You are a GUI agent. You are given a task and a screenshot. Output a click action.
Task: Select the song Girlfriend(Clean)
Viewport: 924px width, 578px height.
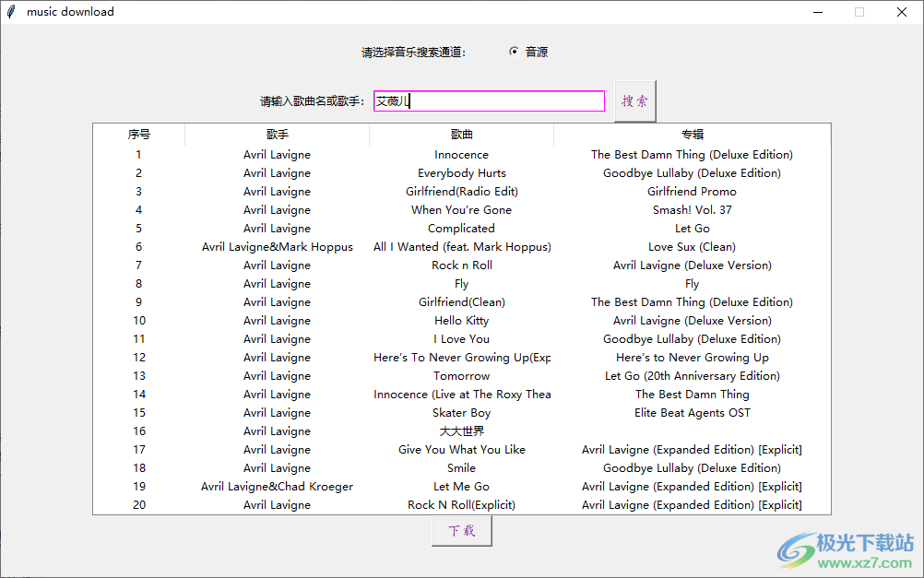click(x=461, y=302)
